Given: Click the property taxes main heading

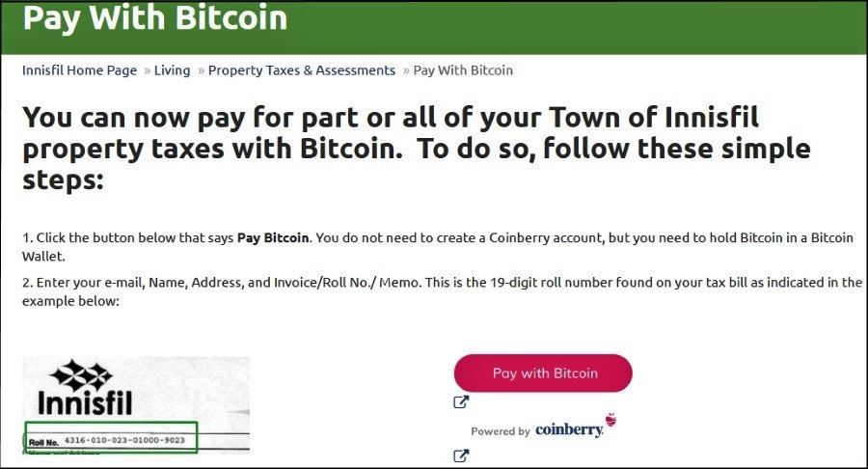Looking at the screenshot, I should click(x=415, y=148).
